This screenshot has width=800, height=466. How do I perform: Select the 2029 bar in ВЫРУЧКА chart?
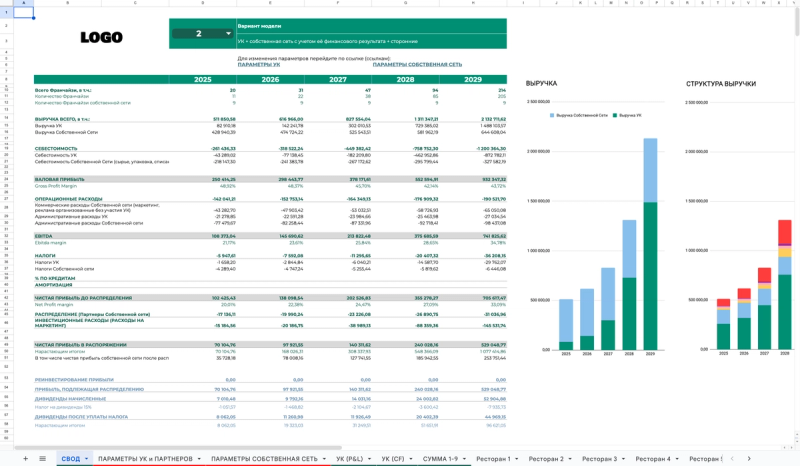tap(651, 245)
